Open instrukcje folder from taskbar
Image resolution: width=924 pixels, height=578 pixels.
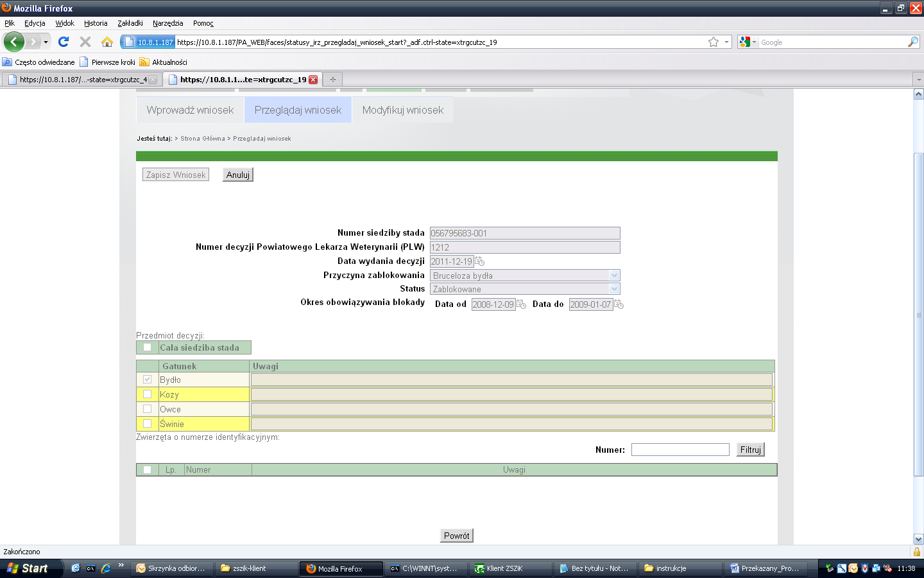(681, 568)
